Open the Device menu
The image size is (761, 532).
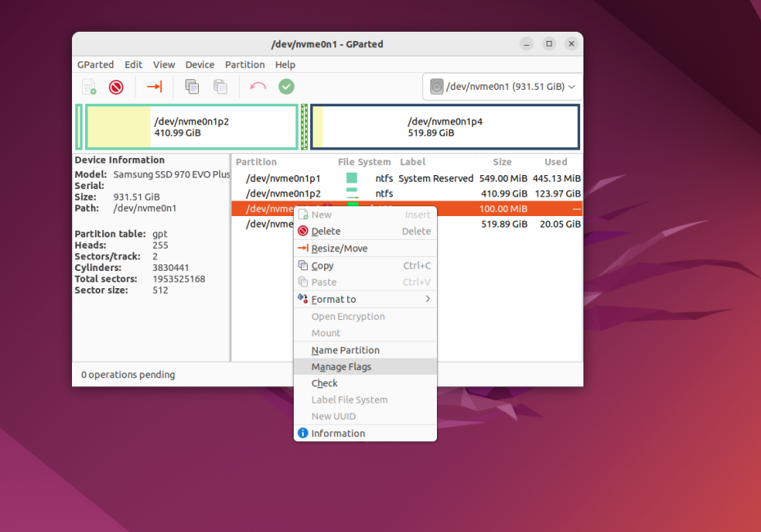click(x=200, y=65)
